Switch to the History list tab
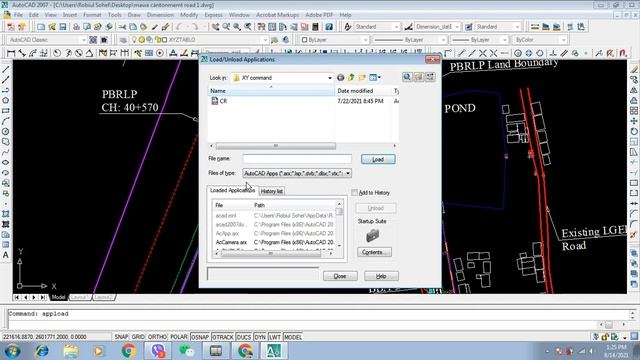The width and height of the screenshot is (640, 360). (271, 191)
